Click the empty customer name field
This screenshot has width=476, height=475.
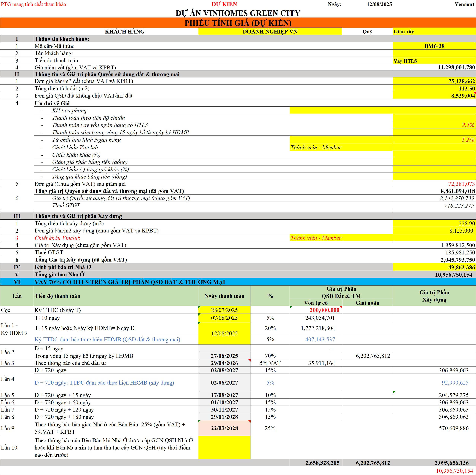tap(434, 53)
